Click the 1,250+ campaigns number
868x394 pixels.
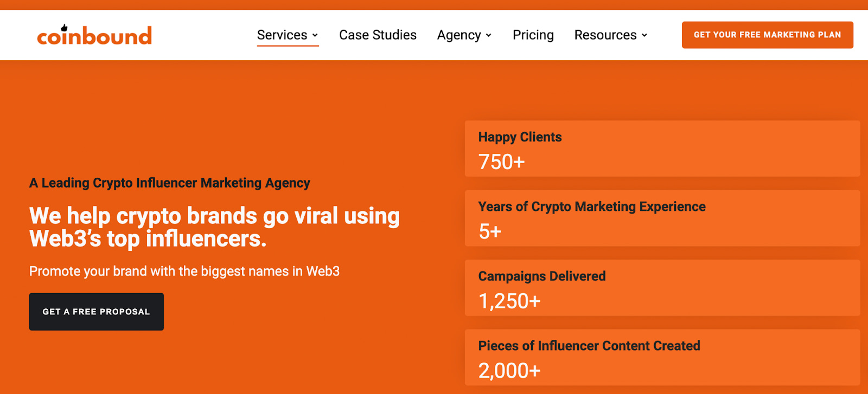(510, 301)
